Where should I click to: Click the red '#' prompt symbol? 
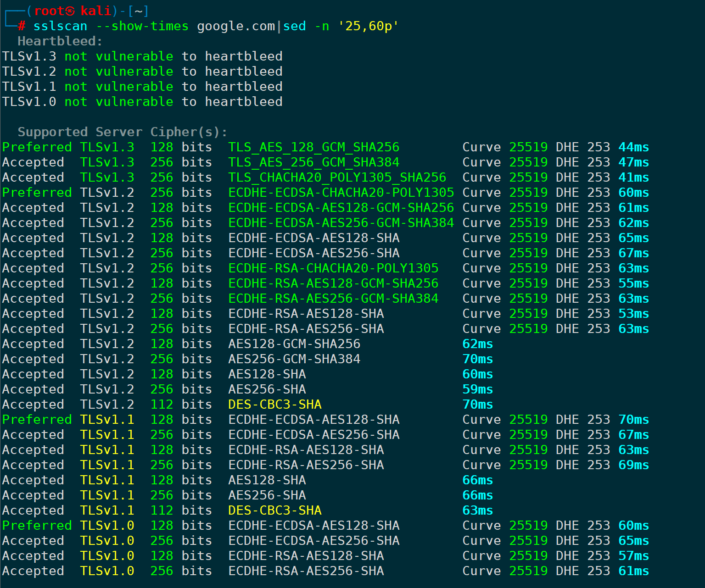22,26
